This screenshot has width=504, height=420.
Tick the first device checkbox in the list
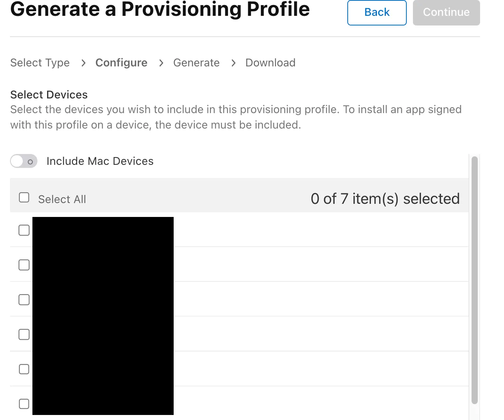coord(24,230)
